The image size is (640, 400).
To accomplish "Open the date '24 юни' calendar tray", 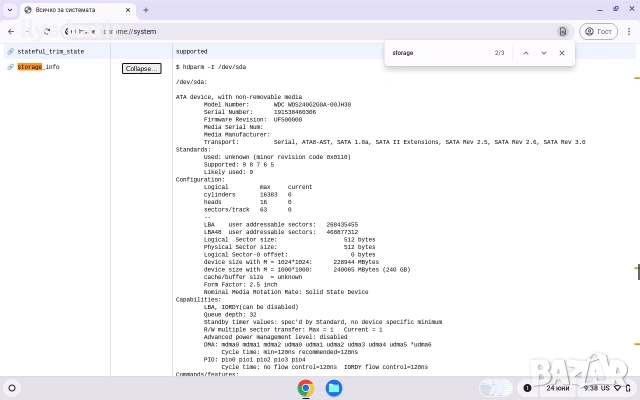I will coord(558,388).
